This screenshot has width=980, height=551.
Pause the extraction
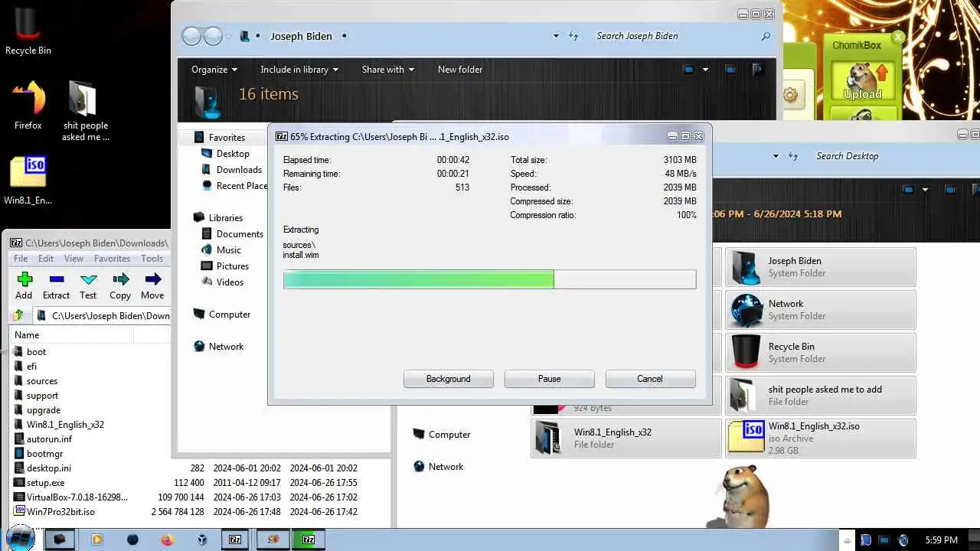(550, 379)
